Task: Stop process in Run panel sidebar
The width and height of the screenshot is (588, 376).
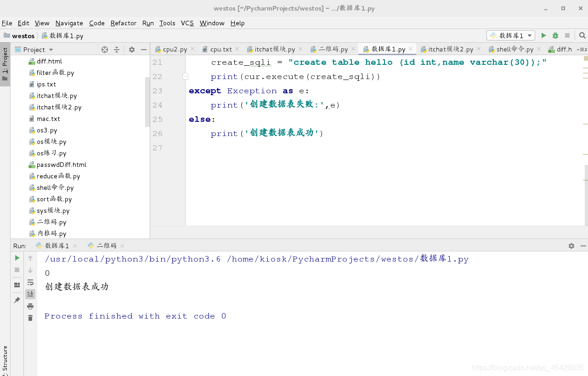Action: pos(17,270)
